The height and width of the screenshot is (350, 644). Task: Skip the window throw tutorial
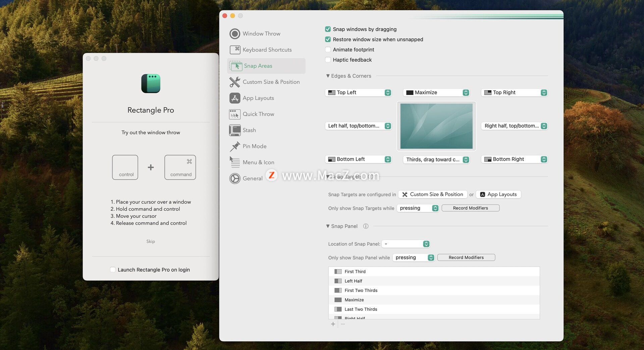pos(151,241)
